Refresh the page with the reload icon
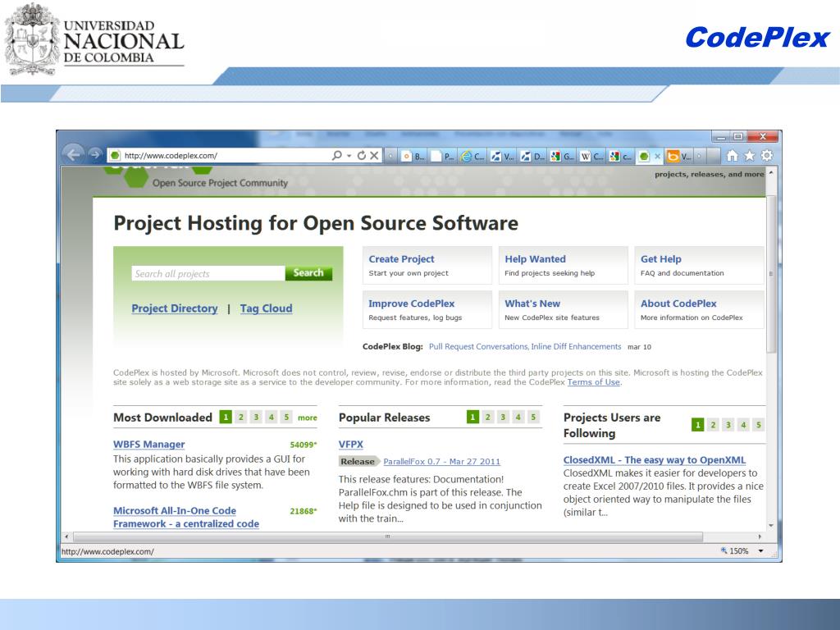840x630 pixels. 362,155
